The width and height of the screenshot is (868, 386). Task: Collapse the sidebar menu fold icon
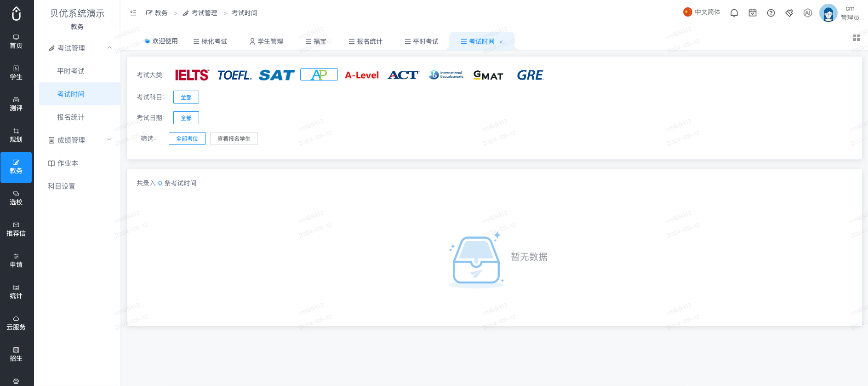(x=133, y=13)
